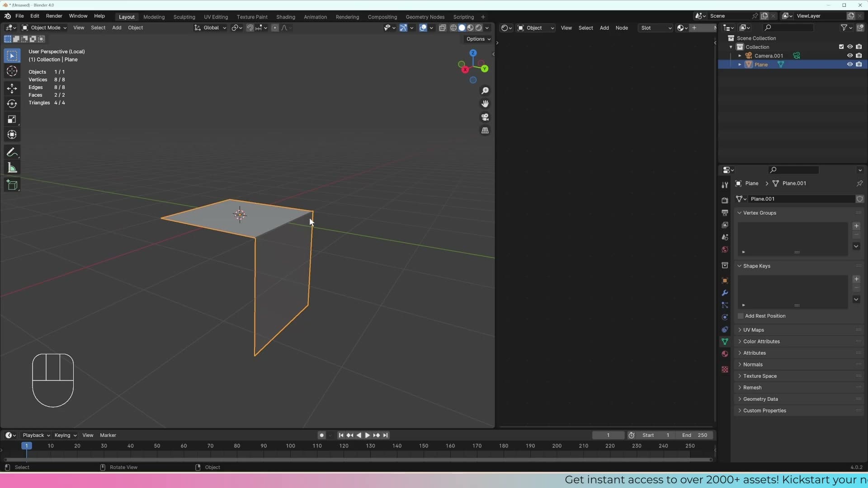
Task: Open the View Layer properties tab
Action: 725,225
